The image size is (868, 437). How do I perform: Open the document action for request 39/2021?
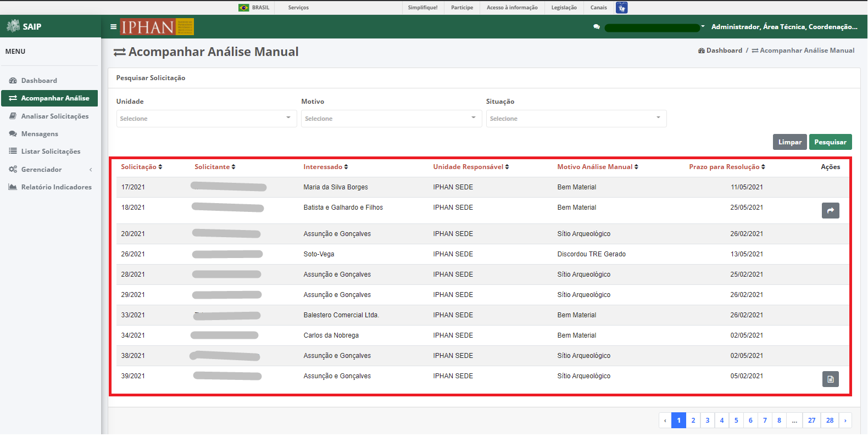[830, 379]
